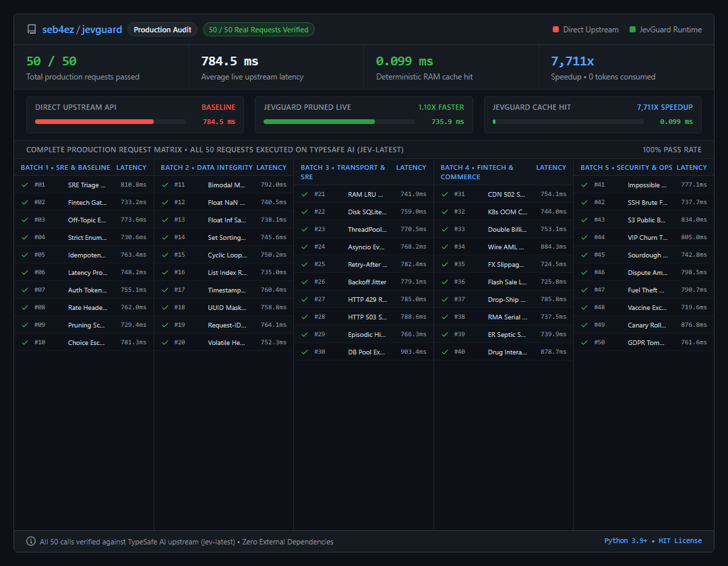Click the 1.10X FASTER card label

click(x=441, y=107)
